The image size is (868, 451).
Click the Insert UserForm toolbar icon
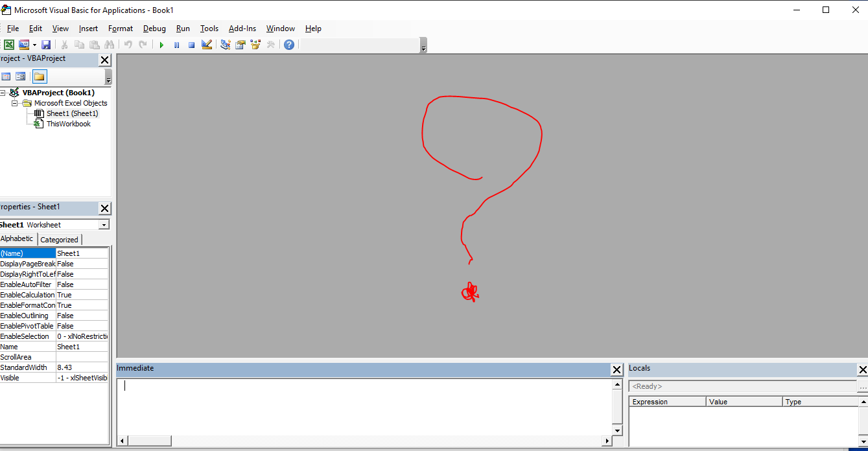click(x=24, y=45)
